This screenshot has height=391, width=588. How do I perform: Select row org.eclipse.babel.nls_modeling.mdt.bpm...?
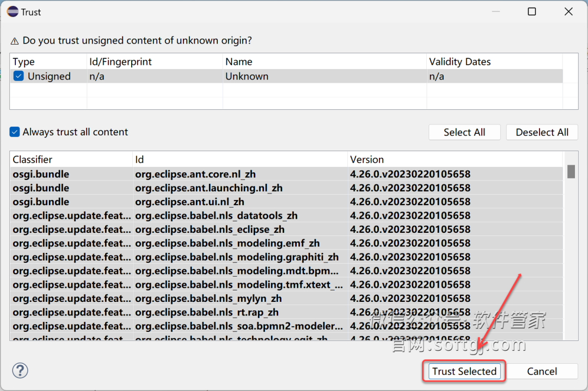pos(286,271)
